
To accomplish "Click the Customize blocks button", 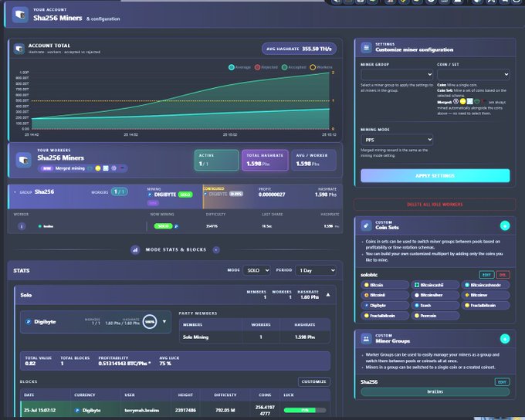I will [x=313, y=382].
